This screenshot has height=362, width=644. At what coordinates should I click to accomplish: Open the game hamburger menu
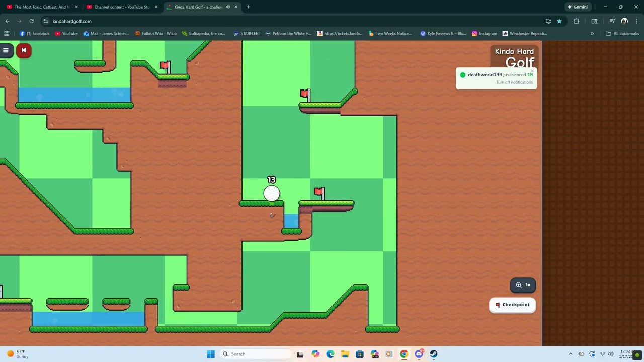point(6,50)
